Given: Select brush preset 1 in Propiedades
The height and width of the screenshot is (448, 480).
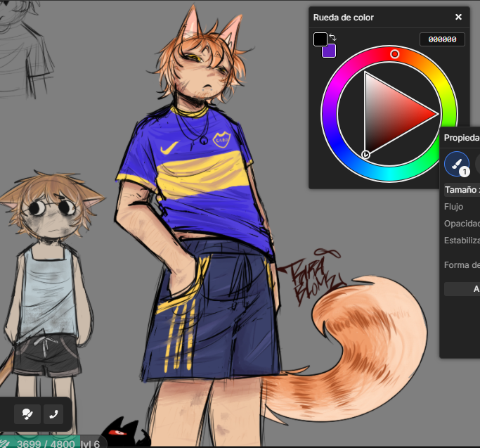Looking at the screenshot, I should (x=457, y=165).
